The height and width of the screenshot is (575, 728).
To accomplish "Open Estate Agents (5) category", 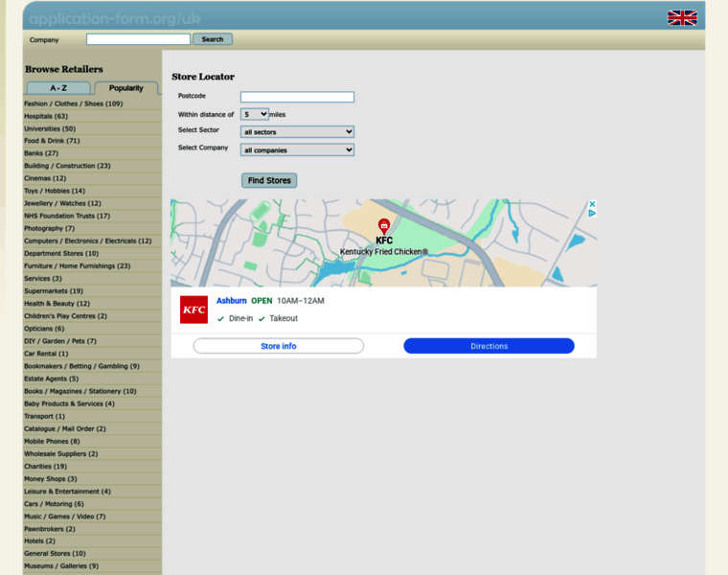I will coord(51,379).
